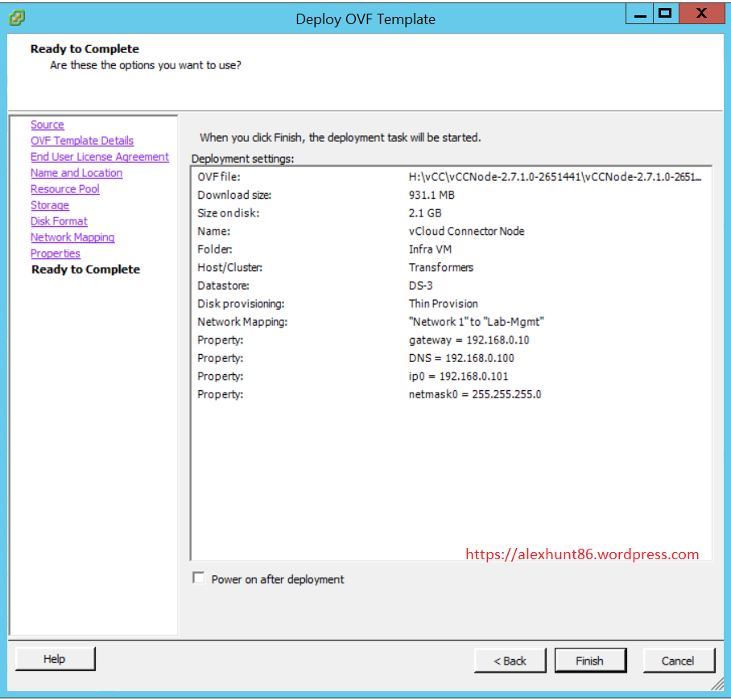Select the 2.1 GB size on disk value
This screenshot has width=731, height=700.
[425, 213]
